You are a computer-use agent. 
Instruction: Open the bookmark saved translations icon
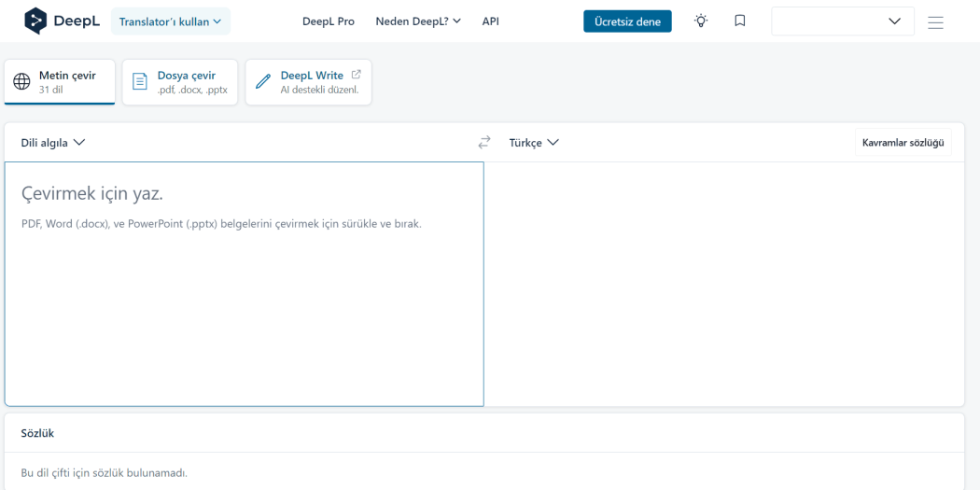740,21
